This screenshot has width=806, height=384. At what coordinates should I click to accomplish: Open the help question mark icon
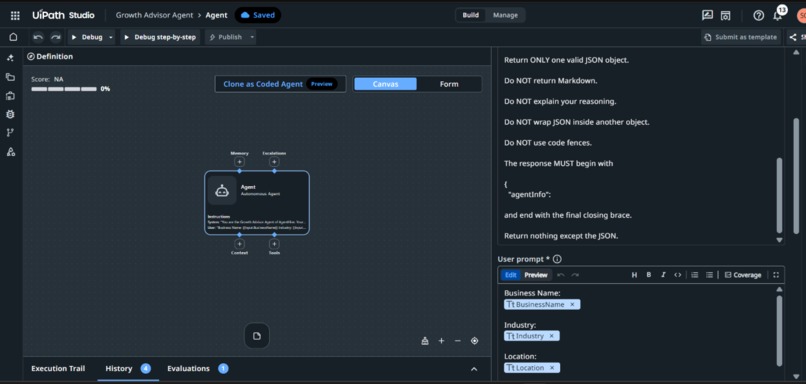pos(759,15)
